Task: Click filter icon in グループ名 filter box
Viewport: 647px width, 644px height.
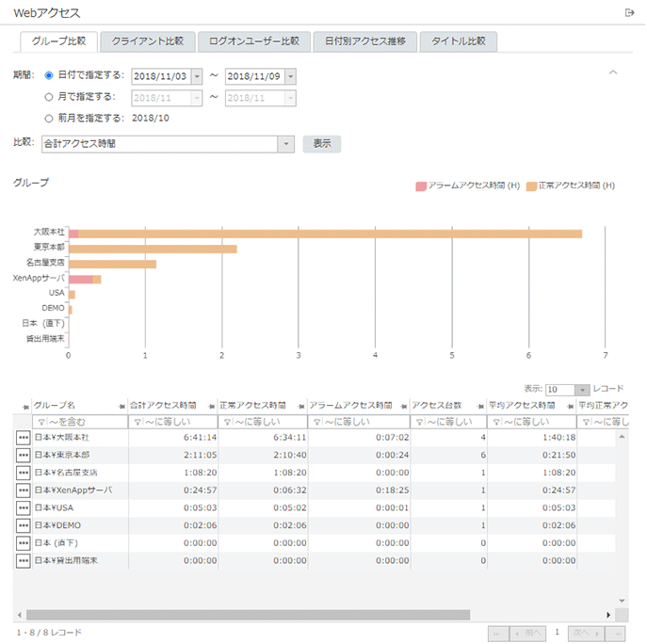Action: [40, 422]
